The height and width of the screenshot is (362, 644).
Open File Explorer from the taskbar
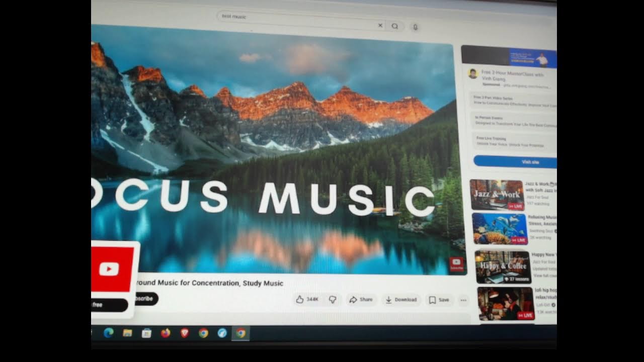127,333
